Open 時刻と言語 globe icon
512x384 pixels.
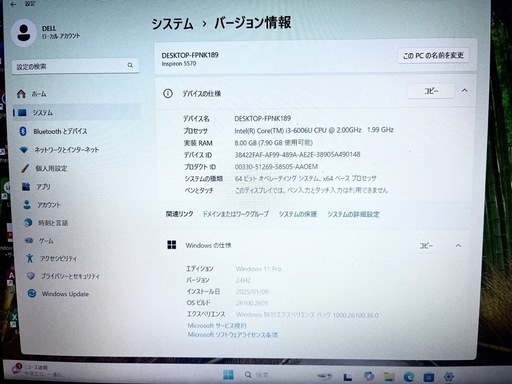(28, 222)
